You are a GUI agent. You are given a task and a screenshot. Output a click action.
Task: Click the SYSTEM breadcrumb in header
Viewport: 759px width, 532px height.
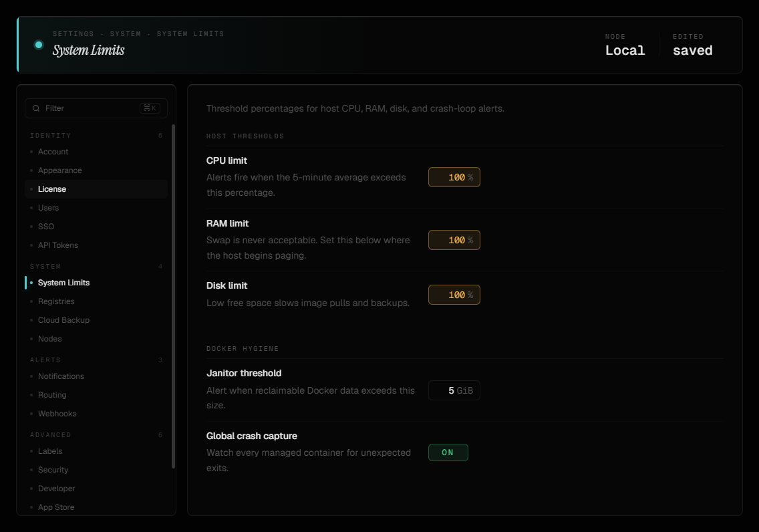(x=126, y=34)
